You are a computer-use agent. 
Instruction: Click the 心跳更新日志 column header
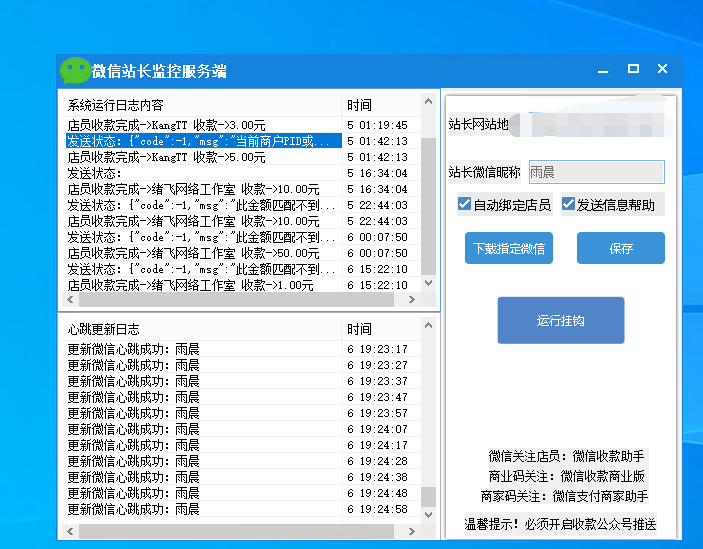pyautogui.click(x=200, y=329)
